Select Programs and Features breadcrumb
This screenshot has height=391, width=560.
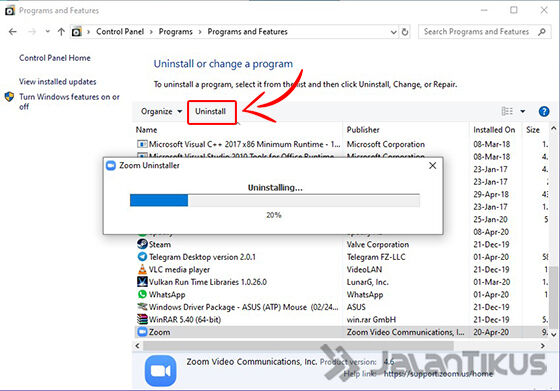coord(248,32)
